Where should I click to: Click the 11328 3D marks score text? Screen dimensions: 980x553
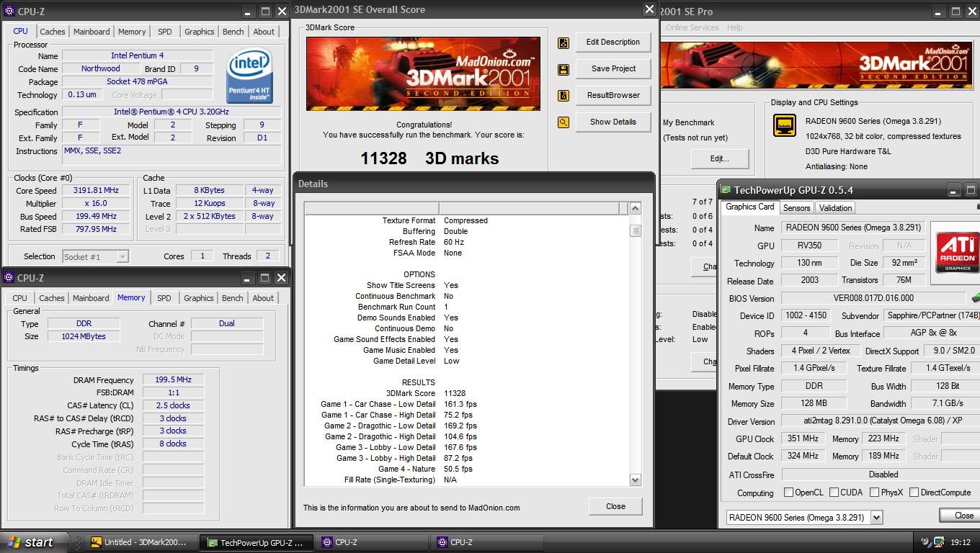pyautogui.click(x=429, y=158)
